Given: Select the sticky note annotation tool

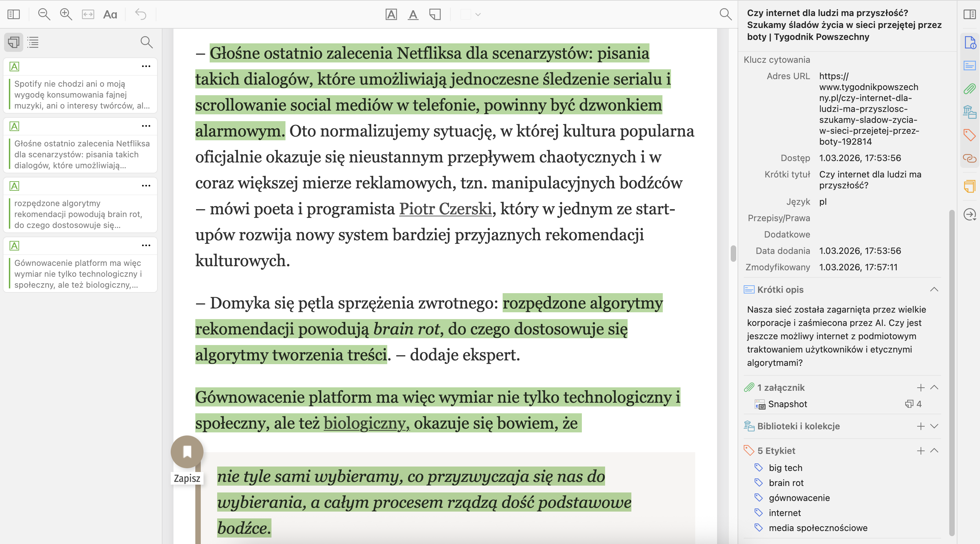Looking at the screenshot, I should coord(435,14).
